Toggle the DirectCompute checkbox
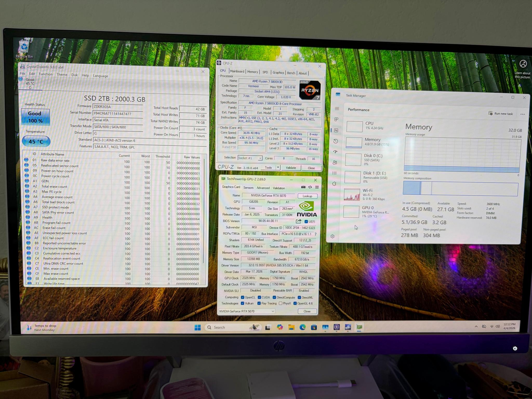 click(274, 297)
